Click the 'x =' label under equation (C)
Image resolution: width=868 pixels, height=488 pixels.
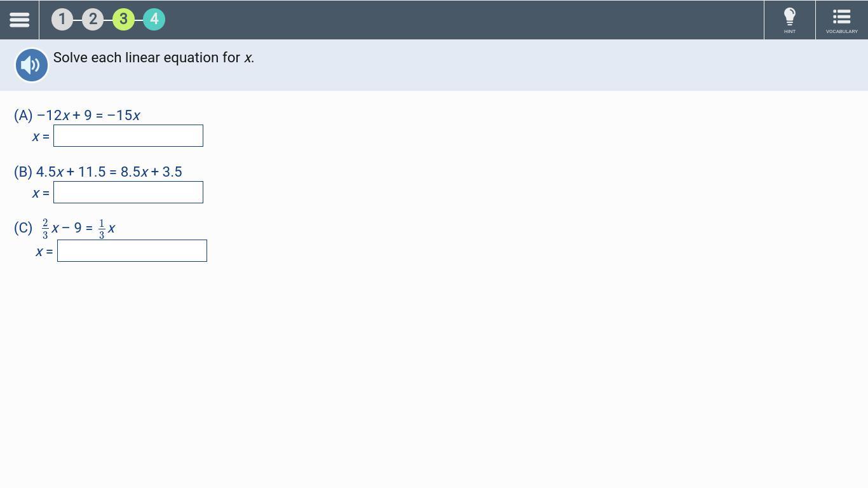tap(44, 252)
